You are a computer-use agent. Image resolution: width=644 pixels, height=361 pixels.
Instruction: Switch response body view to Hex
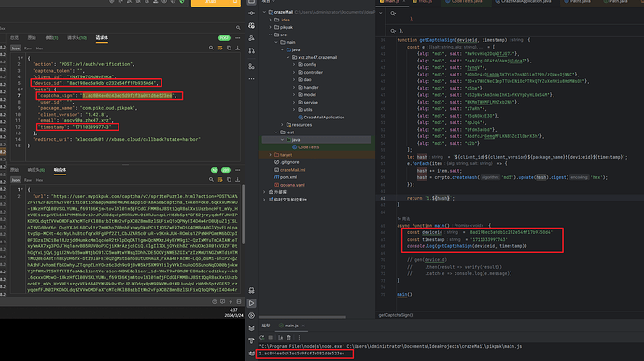click(x=39, y=180)
